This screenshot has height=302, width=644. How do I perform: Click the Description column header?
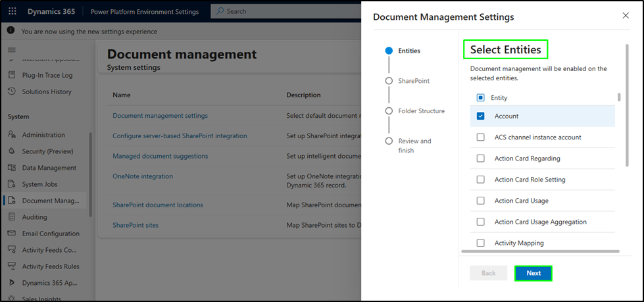pos(303,95)
